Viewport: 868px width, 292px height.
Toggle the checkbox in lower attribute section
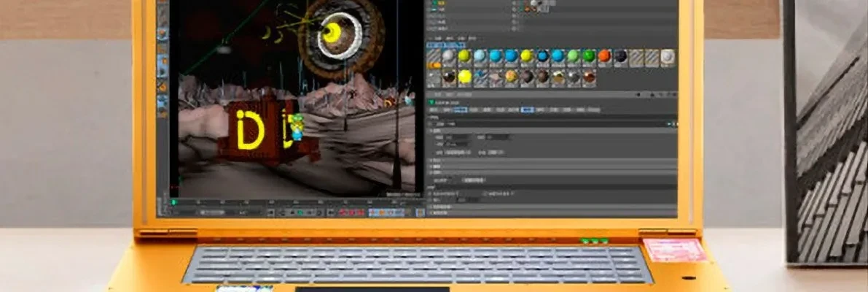tap(484, 194)
